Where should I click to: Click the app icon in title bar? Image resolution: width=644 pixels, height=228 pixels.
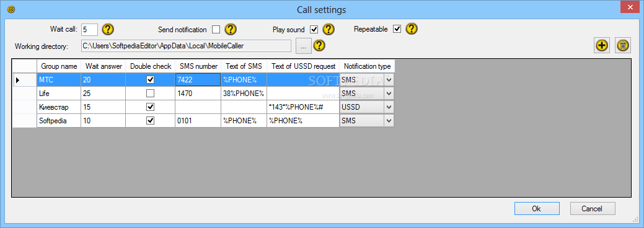pyautogui.click(x=11, y=9)
